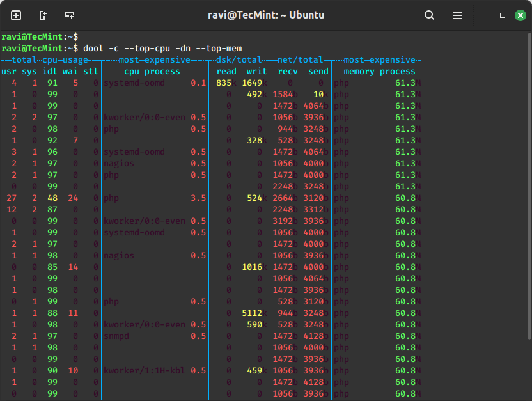Click the php cpu usage value 3.5
The height and width of the screenshot is (401, 532).
[198, 198]
